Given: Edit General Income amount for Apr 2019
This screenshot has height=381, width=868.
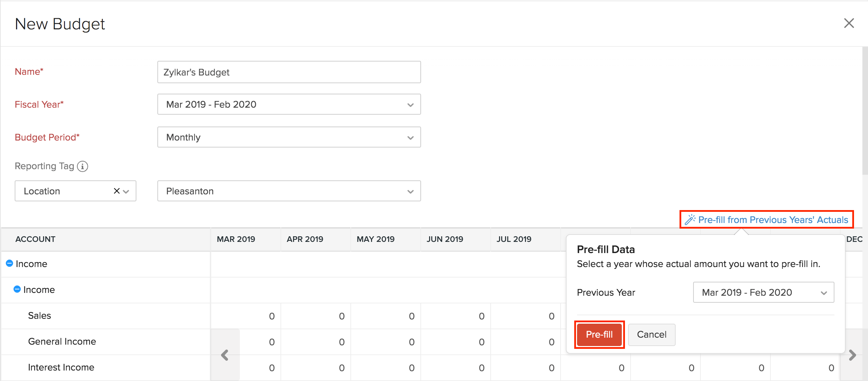Looking at the screenshot, I should coord(316,342).
